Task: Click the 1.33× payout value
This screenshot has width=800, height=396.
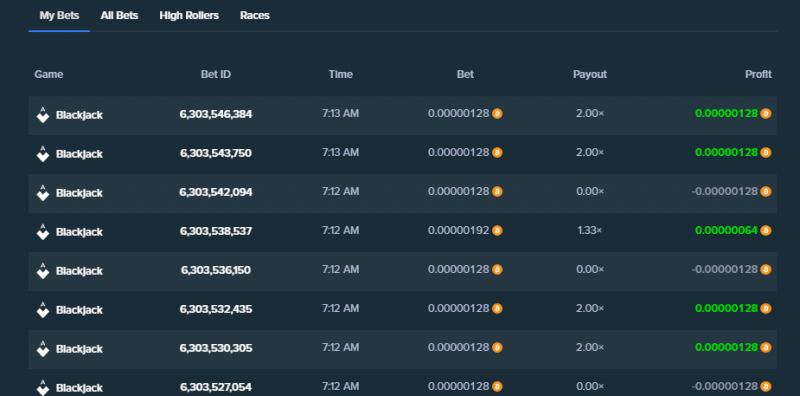Action: pyautogui.click(x=590, y=231)
